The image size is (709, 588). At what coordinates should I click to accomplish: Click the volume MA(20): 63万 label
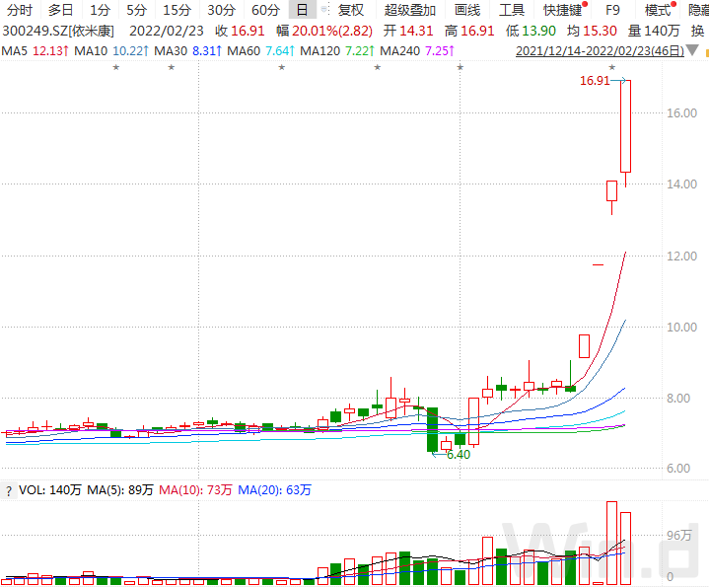[274, 490]
